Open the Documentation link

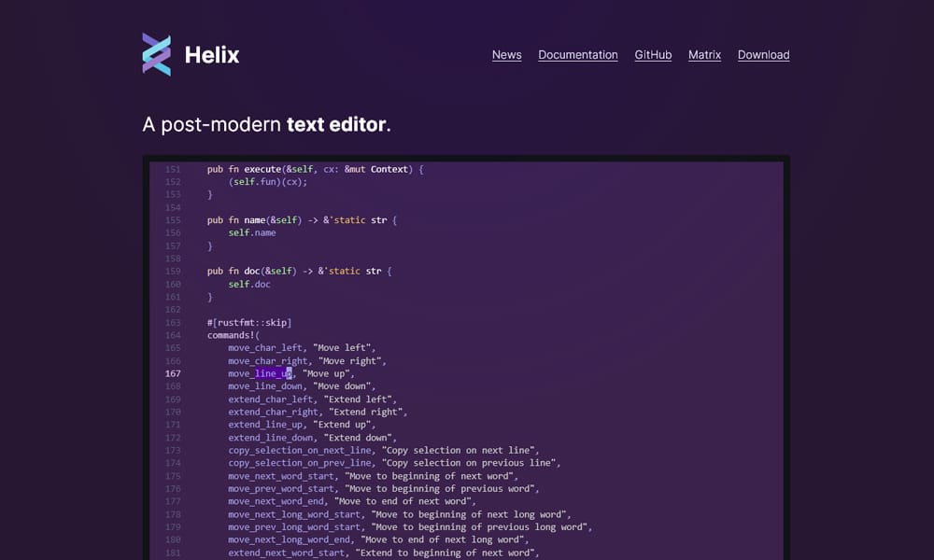point(578,55)
